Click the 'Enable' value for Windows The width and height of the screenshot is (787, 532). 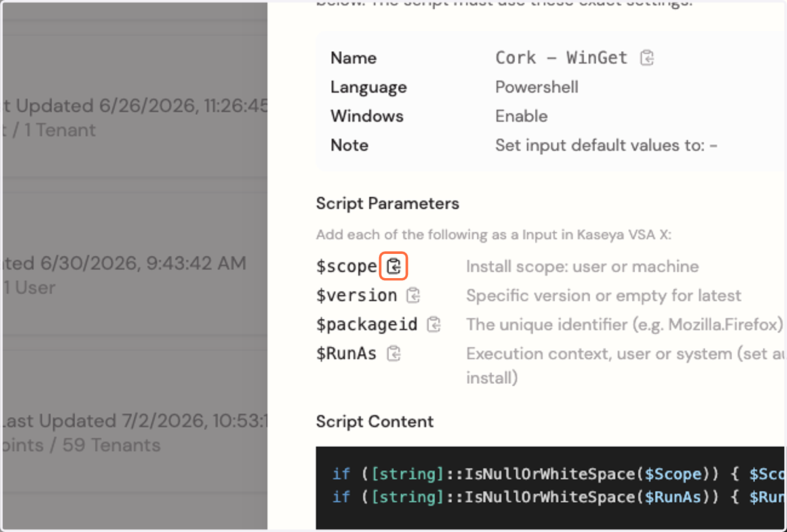[521, 116]
